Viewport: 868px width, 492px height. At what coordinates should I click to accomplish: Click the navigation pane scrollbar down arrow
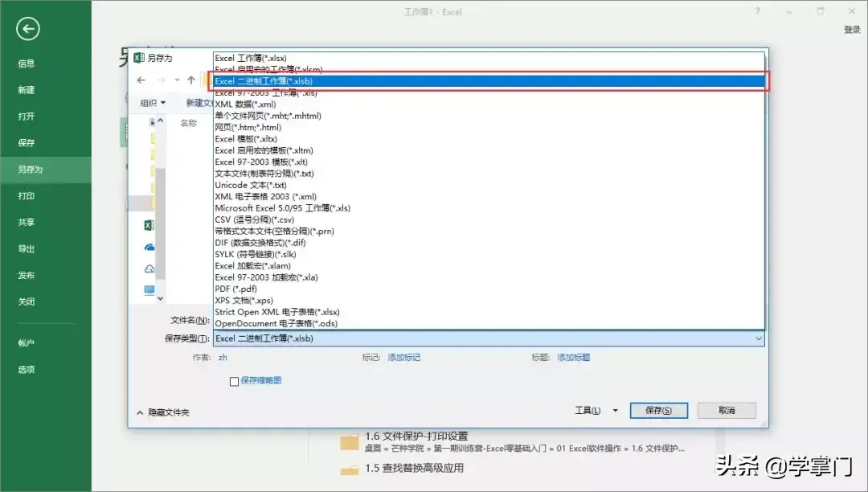(160, 298)
